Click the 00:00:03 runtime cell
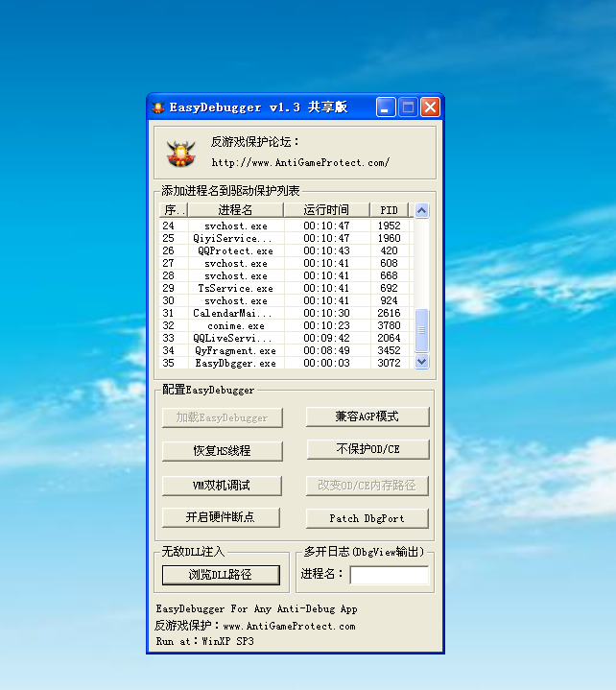The image size is (616, 690). pyautogui.click(x=326, y=363)
